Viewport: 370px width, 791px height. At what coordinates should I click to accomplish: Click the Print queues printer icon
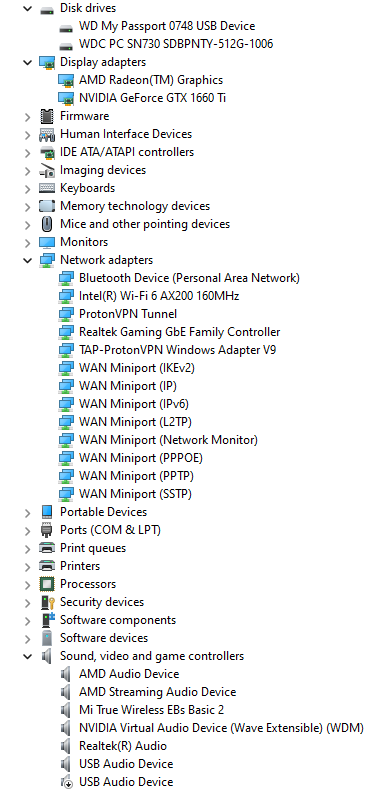(47, 548)
